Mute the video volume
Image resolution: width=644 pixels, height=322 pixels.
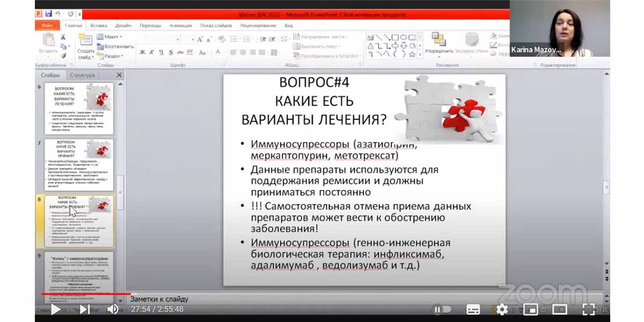pyautogui.click(x=113, y=309)
